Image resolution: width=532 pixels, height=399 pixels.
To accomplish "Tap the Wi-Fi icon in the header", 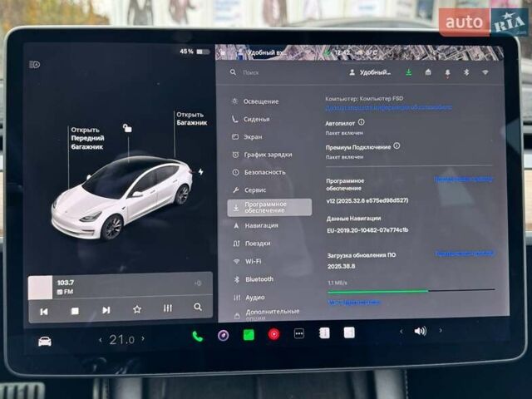I will (485, 72).
